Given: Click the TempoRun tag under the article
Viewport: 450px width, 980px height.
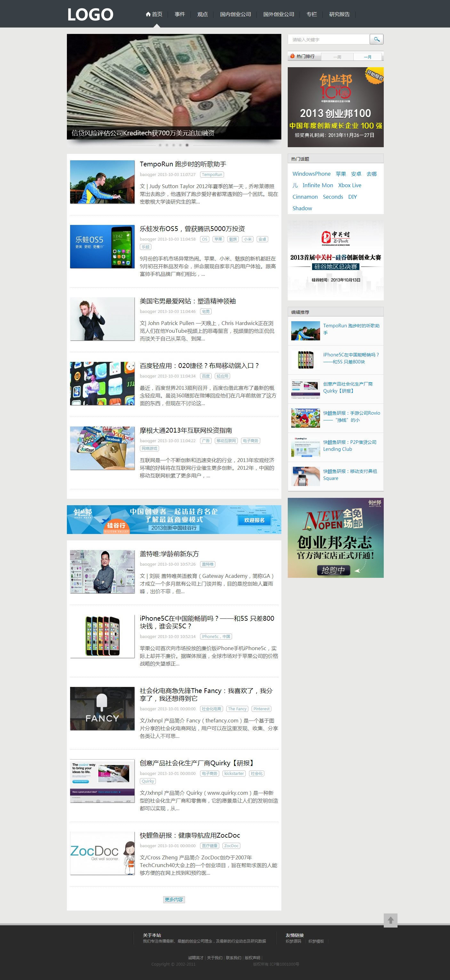Looking at the screenshot, I should click(x=212, y=175).
